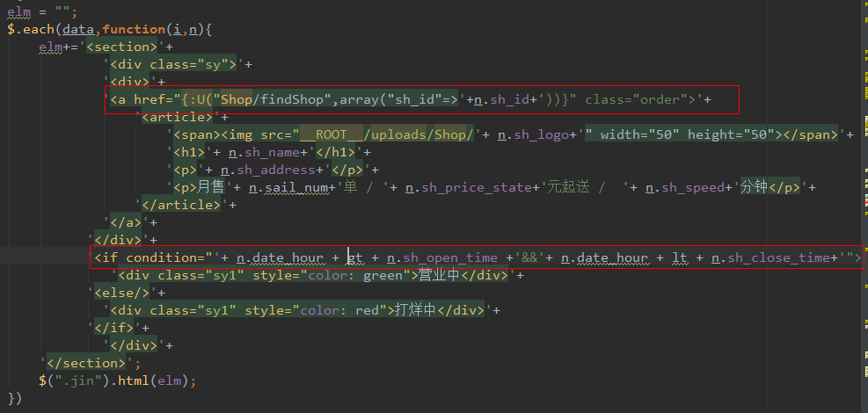Click the 'gt' operator in the if condition

355,257
